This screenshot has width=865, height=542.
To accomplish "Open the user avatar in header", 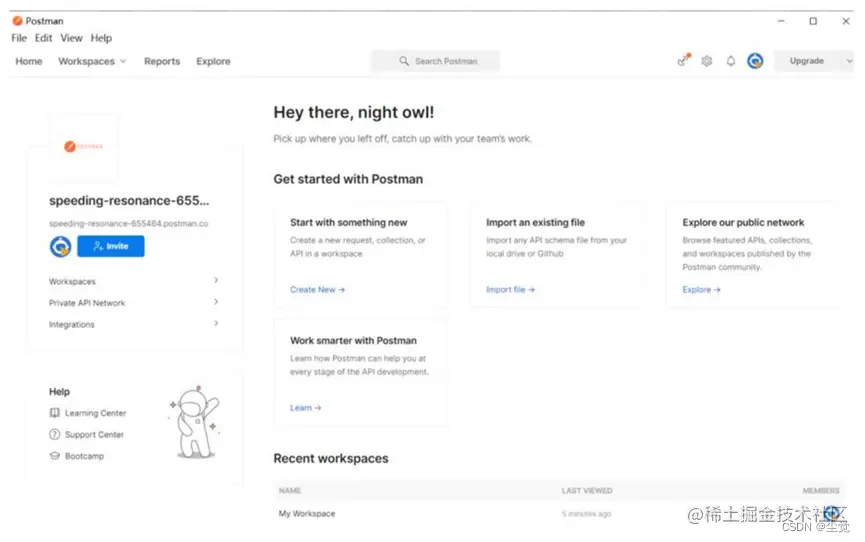I will pyautogui.click(x=755, y=61).
